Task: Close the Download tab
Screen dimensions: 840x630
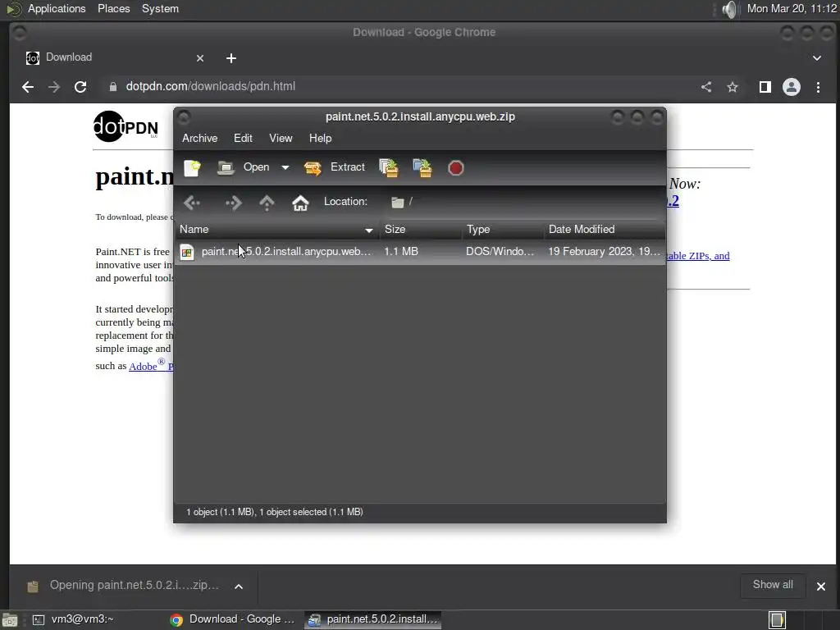Action: pos(200,58)
